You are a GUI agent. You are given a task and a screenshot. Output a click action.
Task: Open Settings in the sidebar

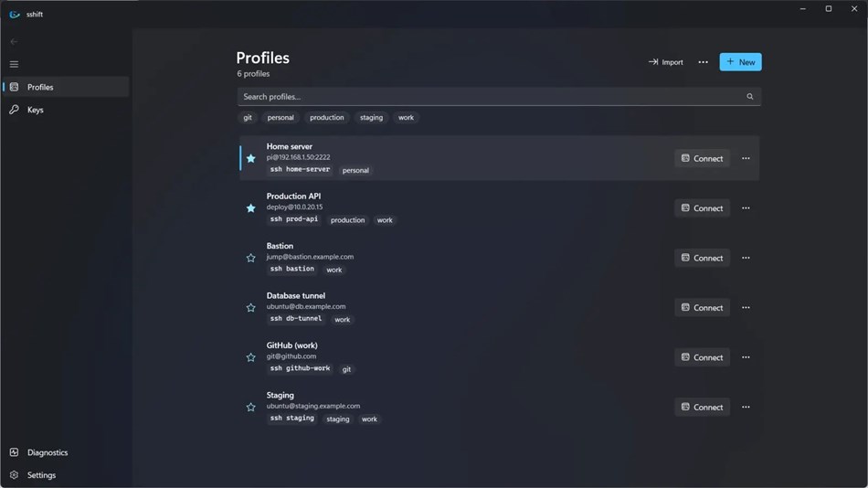point(66,475)
